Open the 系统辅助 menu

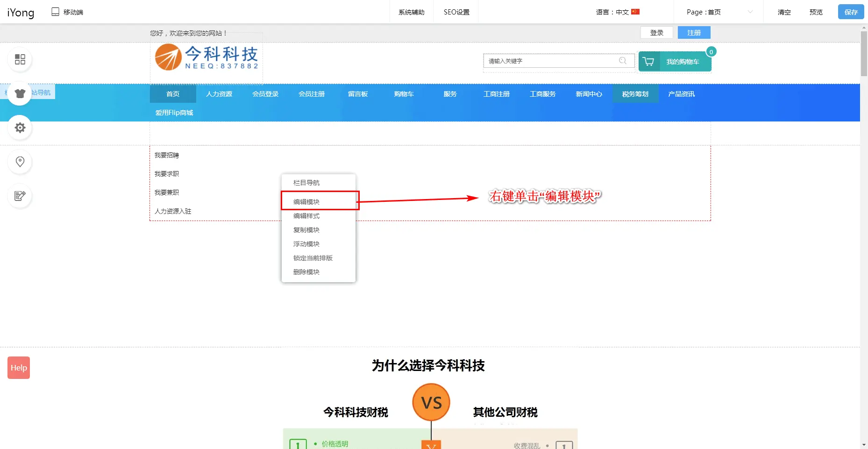[411, 12]
